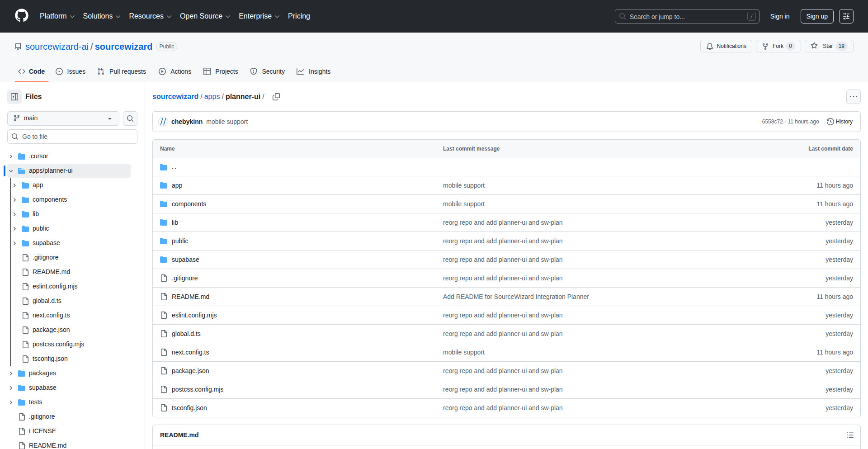
Task: Click the Go to file input field
Action: click(x=72, y=136)
